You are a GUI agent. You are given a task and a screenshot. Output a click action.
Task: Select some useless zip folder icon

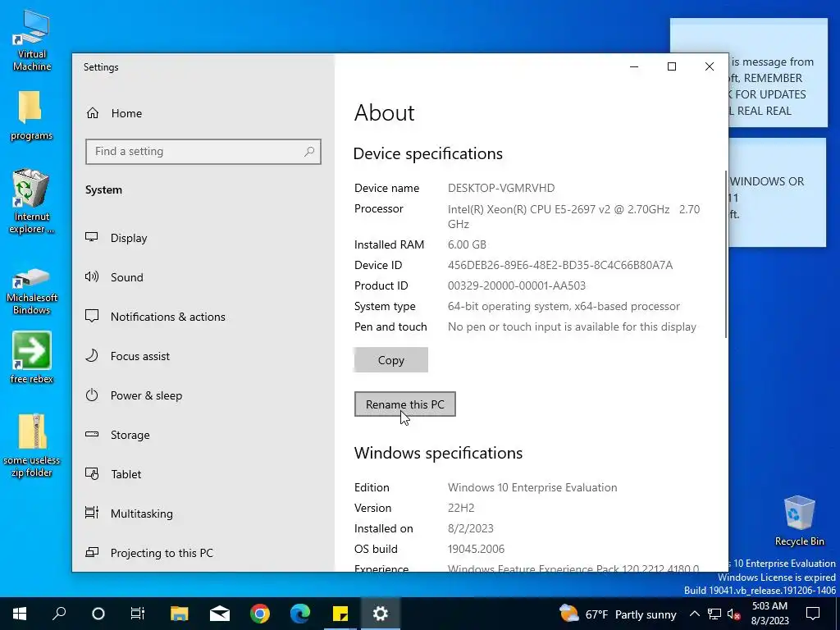coord(32,445)
